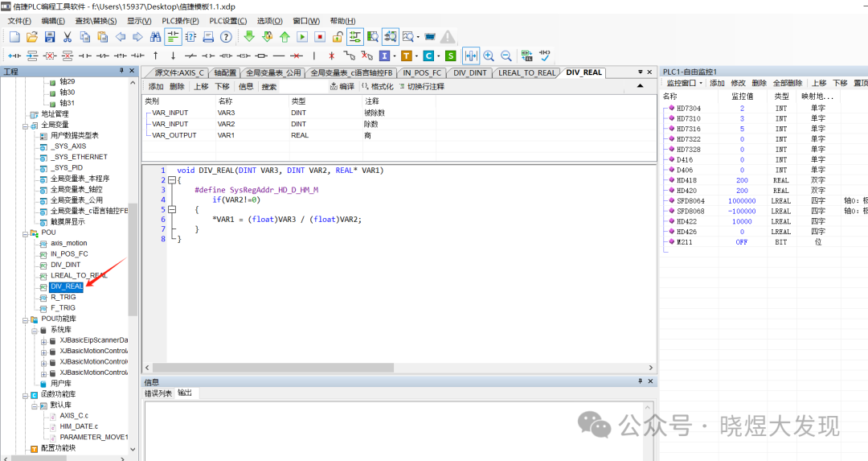Print with the printer icon
The height and width of the screenshot is (461, 868).
208,37
